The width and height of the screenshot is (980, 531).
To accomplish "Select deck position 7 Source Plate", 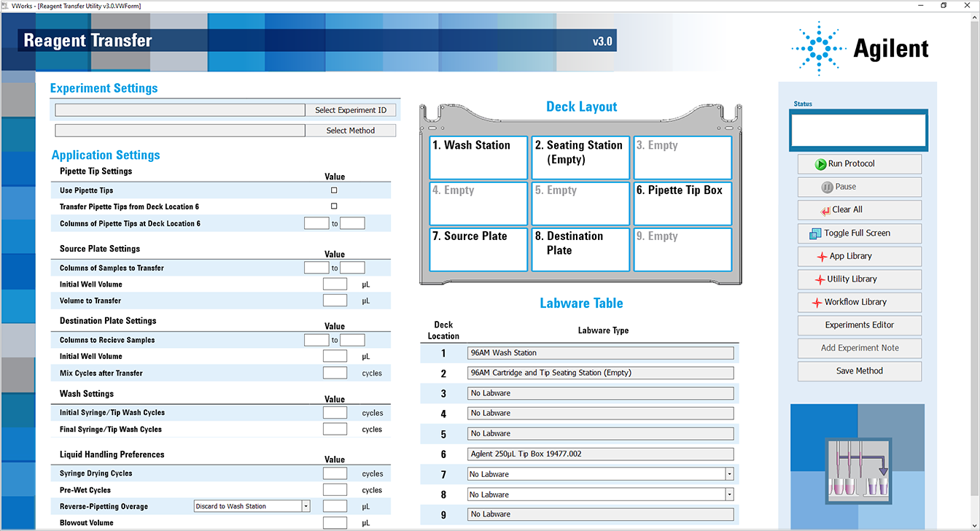I will tap(478, 249).
